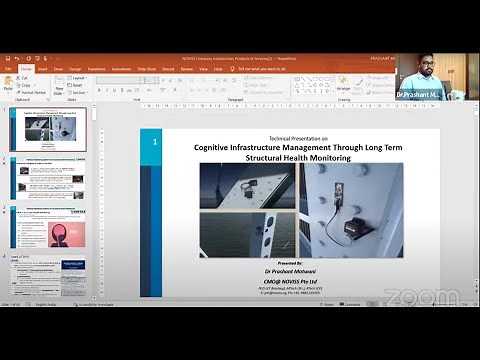This screenshot has height=360, width=480.
Task: Click the Increase Font Size icon
Action: [x=164, y=80]
